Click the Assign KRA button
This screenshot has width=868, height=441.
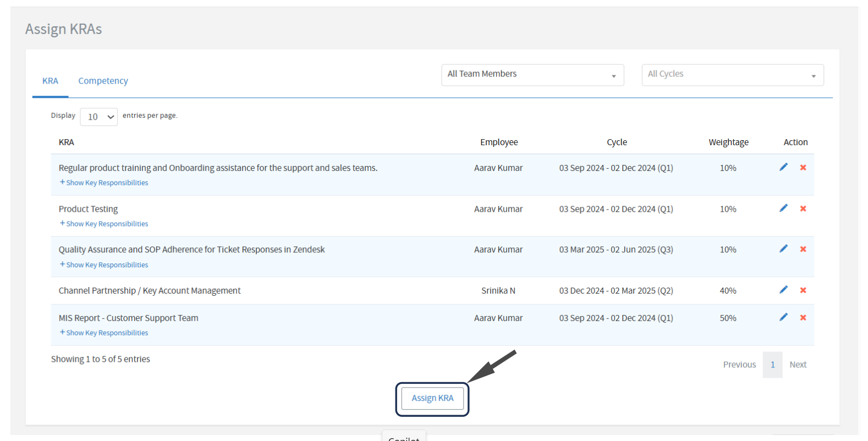pos(432,398)
